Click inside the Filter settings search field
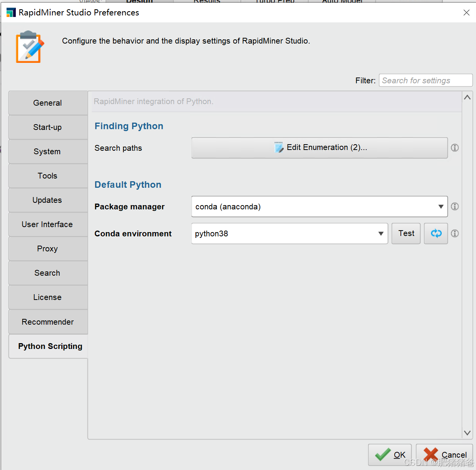476x470 pixels. 425,80
